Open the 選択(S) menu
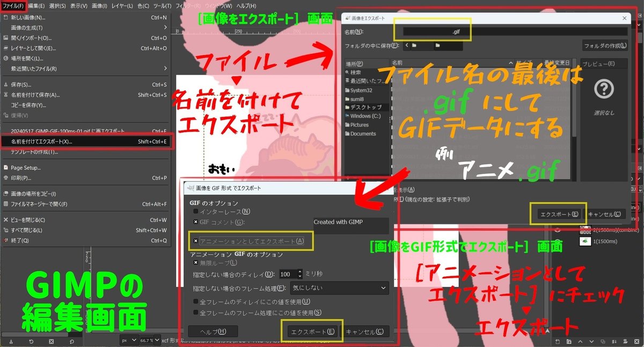Image resolution: width=644 pixels, height=347 pixels. point(57,5)
